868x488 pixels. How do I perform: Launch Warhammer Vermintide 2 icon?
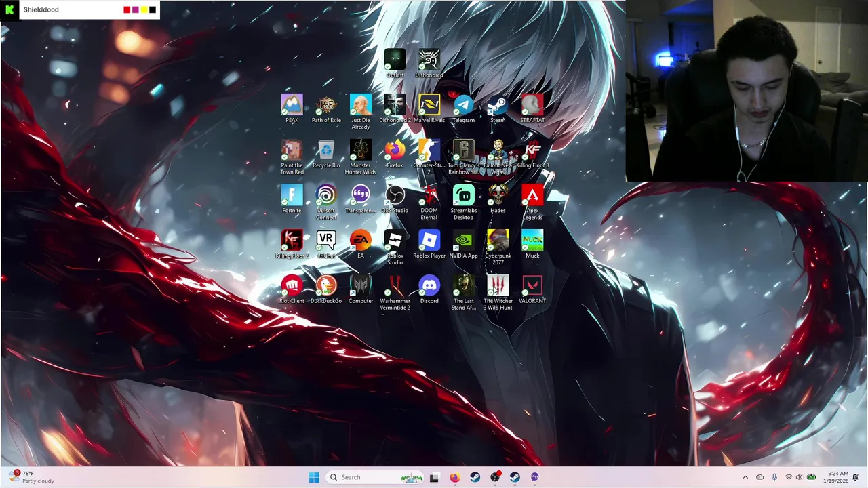click(x=395, y=293)
